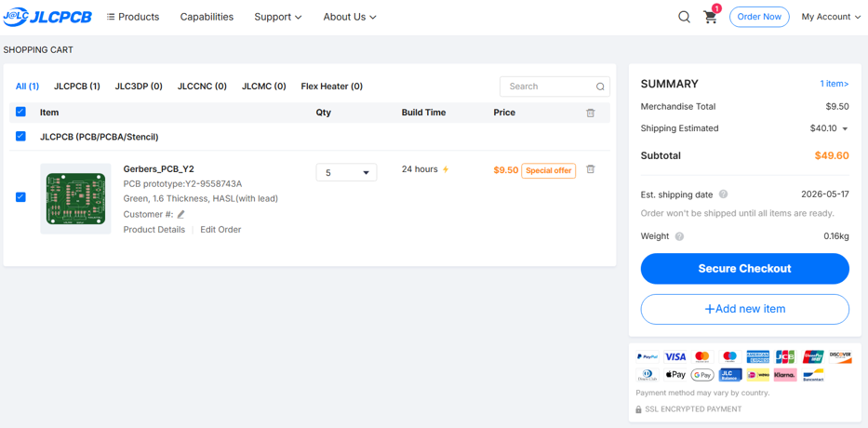This screenshot has height=428, width=868.
Task: Click the Maestro payment icon
Action: pos(729,356)
